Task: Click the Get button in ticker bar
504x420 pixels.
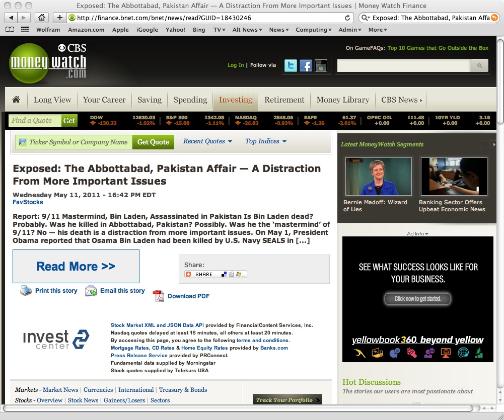Action: tap(69, 120)
